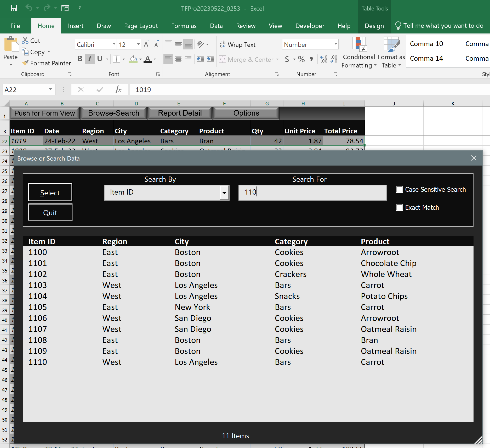490x448 pixels.
Task: Enable Case Sensitive Search checkbox
Action: click(400, 189)
